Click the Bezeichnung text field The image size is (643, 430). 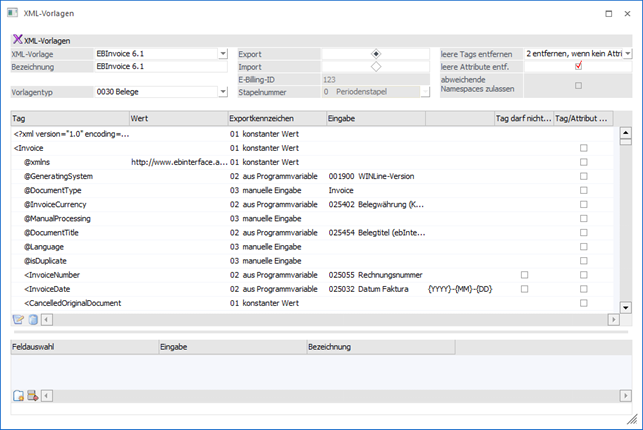pos(160,66)
